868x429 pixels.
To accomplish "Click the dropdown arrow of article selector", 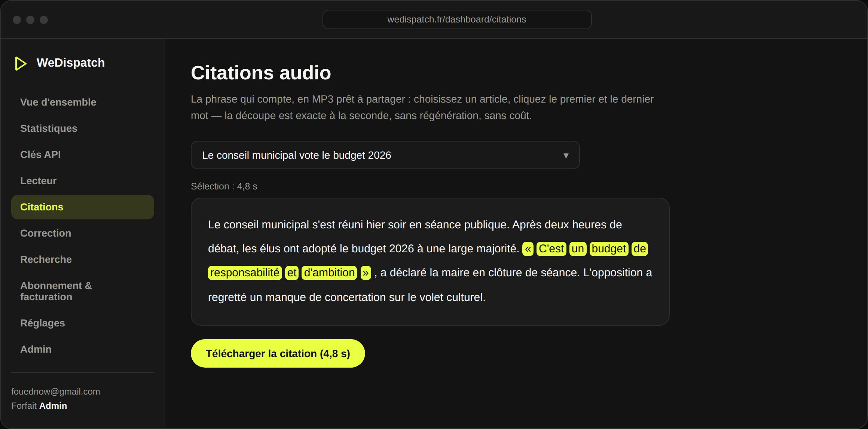I will [566, 155].
